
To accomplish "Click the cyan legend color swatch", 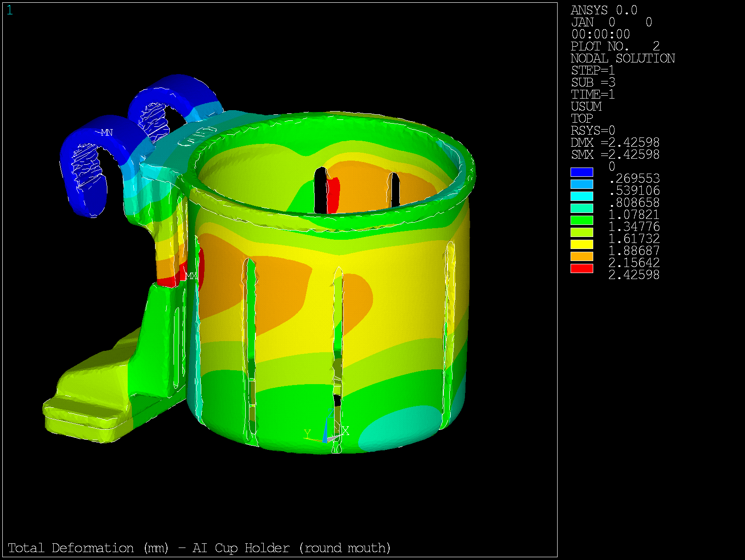I will (x=582, y=196).
